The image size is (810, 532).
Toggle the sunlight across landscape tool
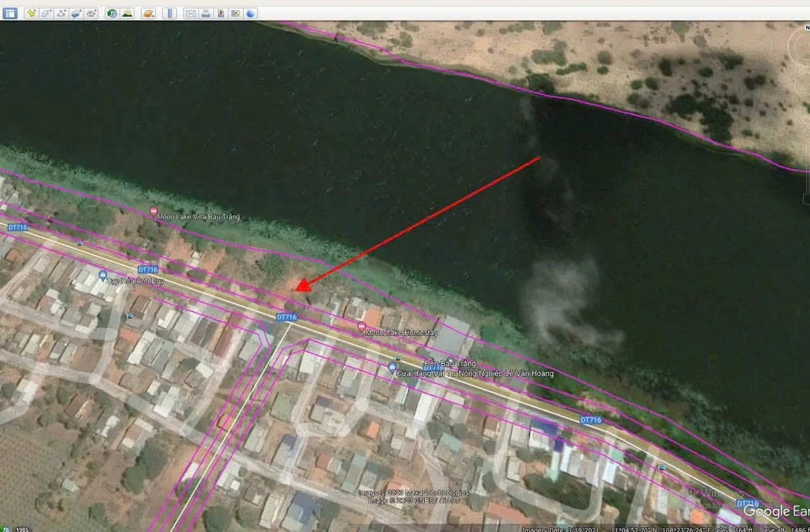coord(127,14)
